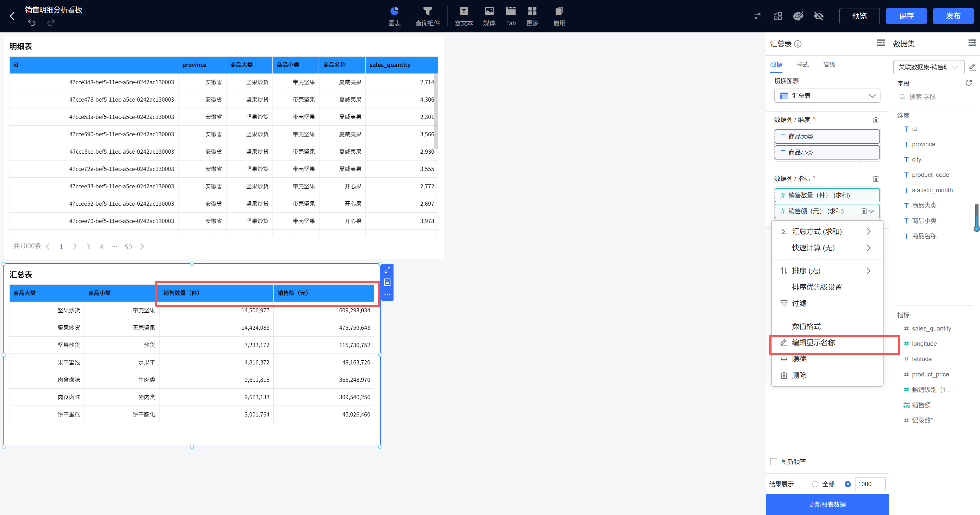Screen dimensions: 980x515
Task: Switch to the 样式 tab
Action: (802, 64)
